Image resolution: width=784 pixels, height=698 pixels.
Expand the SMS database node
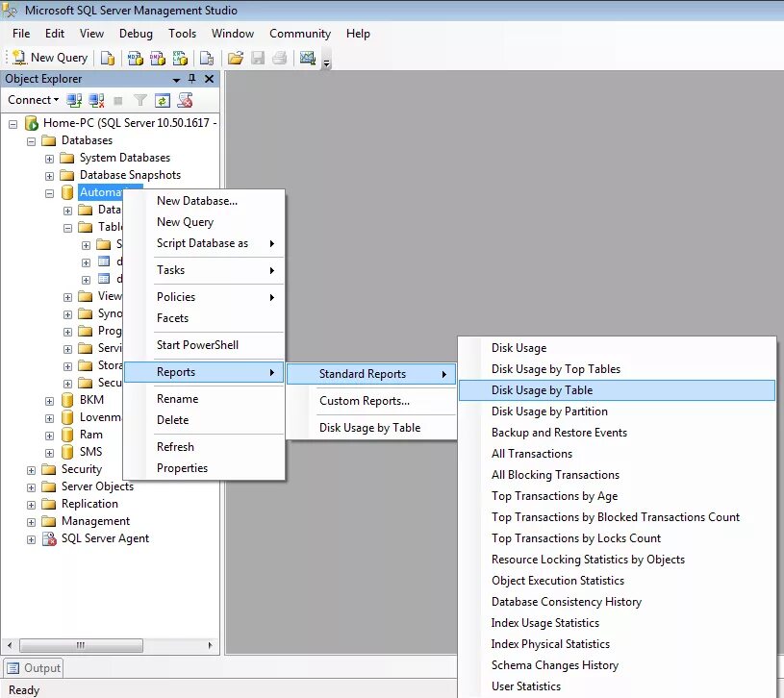pyautogui.click(x=49, y=453)
